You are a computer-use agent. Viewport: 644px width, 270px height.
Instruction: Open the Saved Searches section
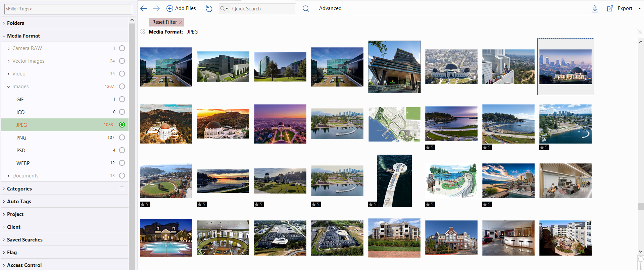24,240
